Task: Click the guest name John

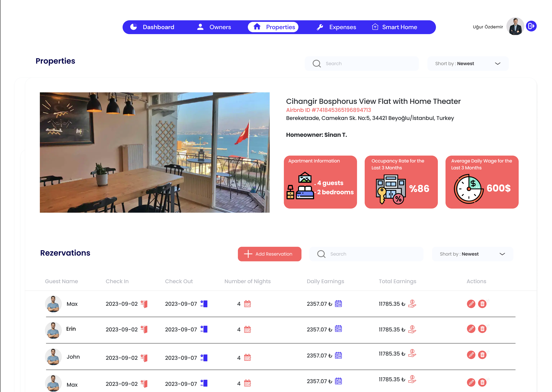Action: coord(73,357)
